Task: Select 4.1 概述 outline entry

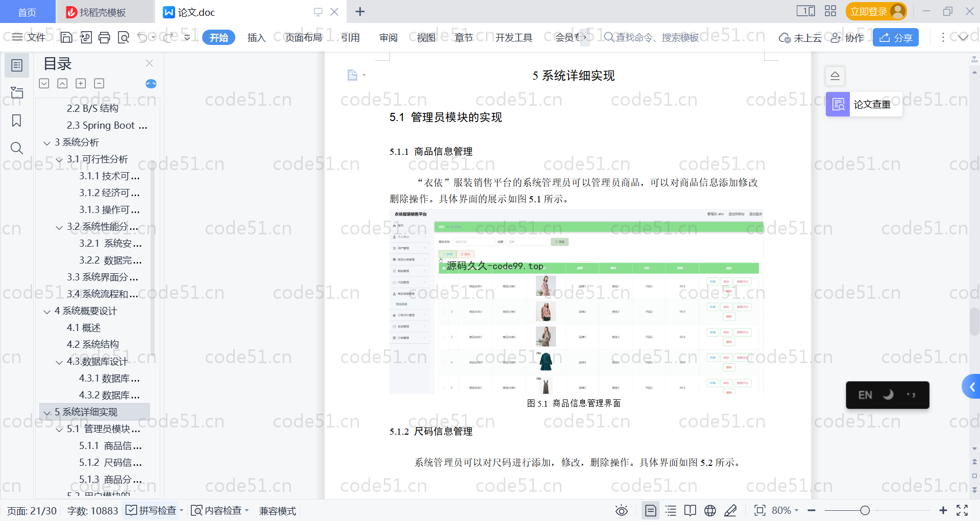Action: tap(84, 327)
